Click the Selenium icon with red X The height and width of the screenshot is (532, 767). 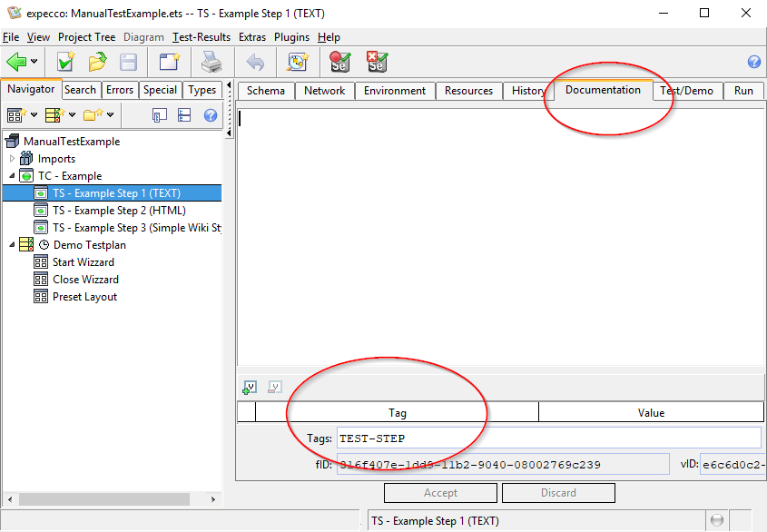coord(377,62)
